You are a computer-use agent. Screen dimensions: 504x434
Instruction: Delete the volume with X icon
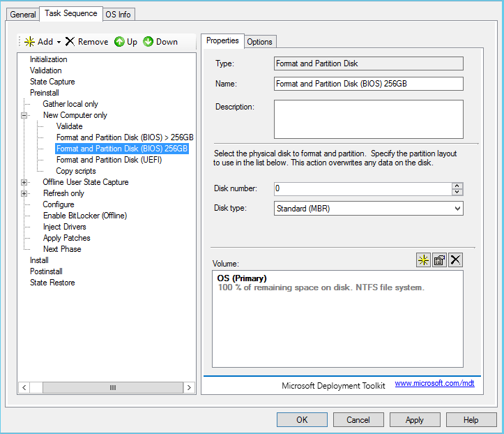pyautogui.click(x=455, y=260)
